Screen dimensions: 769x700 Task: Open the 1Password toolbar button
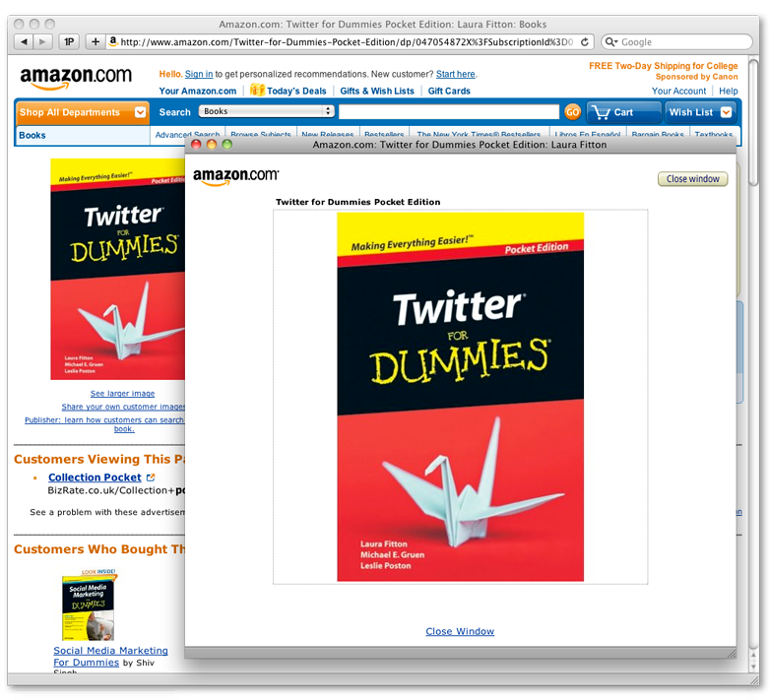pyautogui.click(x=69, y=41)
